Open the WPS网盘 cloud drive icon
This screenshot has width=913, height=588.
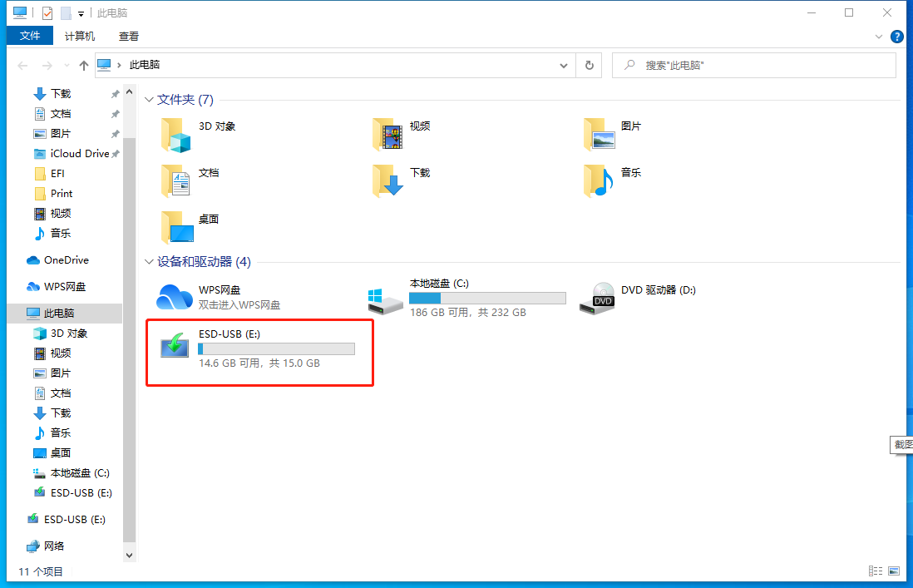175,297
